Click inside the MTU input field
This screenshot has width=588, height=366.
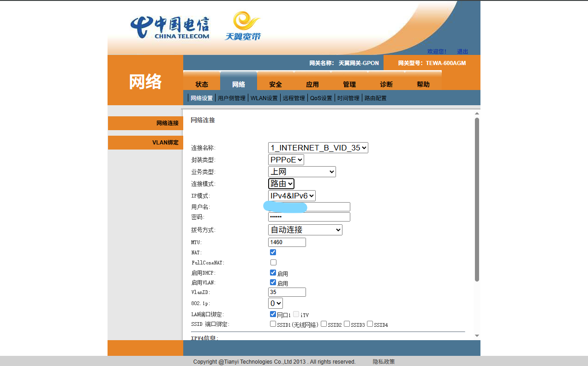click(x=286, y=242)
